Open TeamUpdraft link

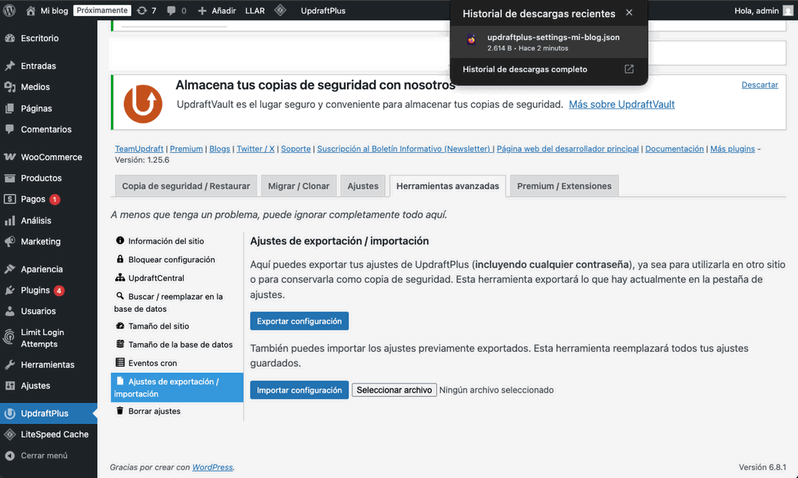[139, 149]
